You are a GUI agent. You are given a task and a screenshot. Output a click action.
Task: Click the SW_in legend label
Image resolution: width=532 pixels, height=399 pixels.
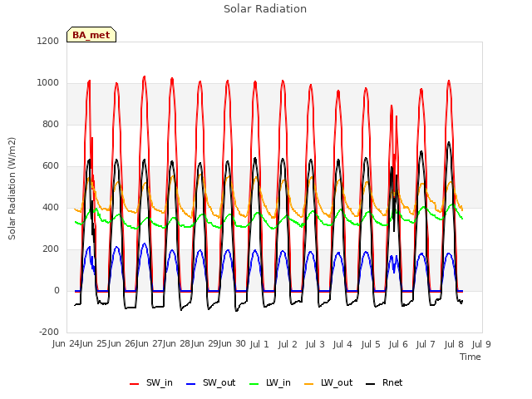[159, 382]
